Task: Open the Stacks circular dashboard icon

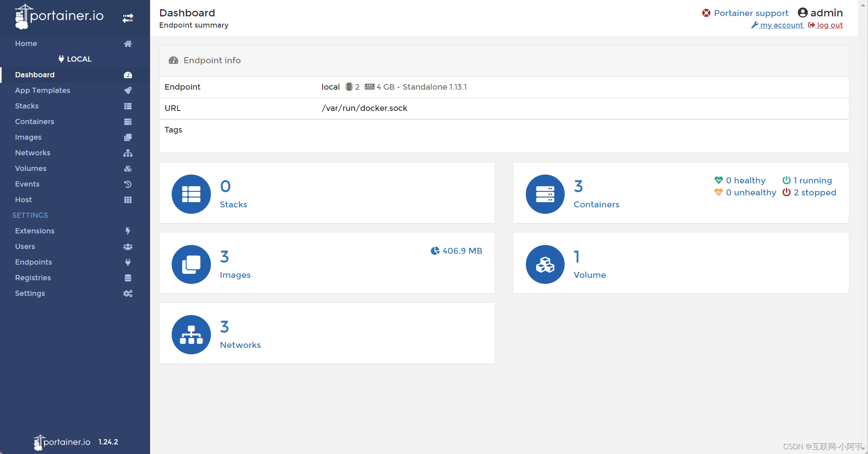Action: click(x=191, y=194)
